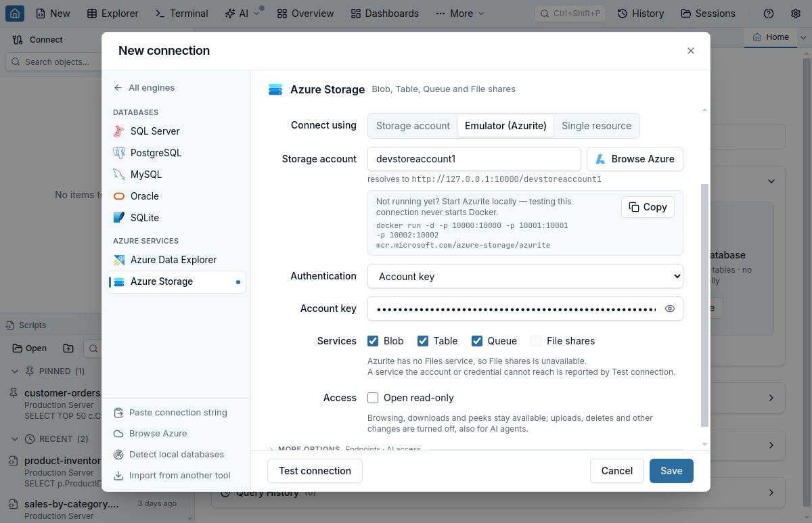The width and height of the screenshot is (812, 523).
Task: Click Test connection
Action: tap(315, 471)
